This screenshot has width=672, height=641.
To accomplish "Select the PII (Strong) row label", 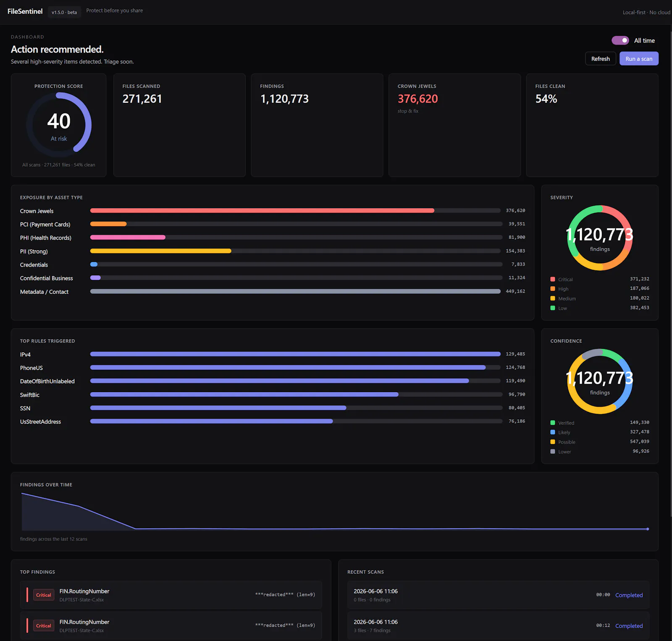I will click(34, 251).
